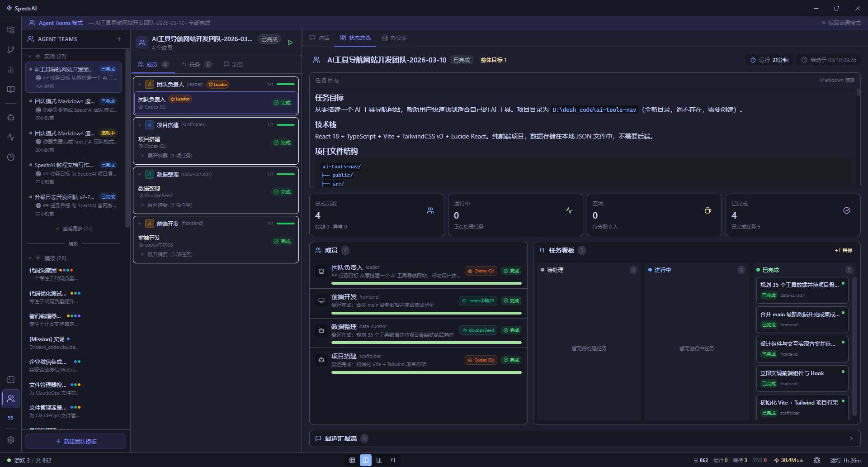Open 最近汇报流 panel arrow
The height and width of the screenshot is (467, 868).
[852, 438]
